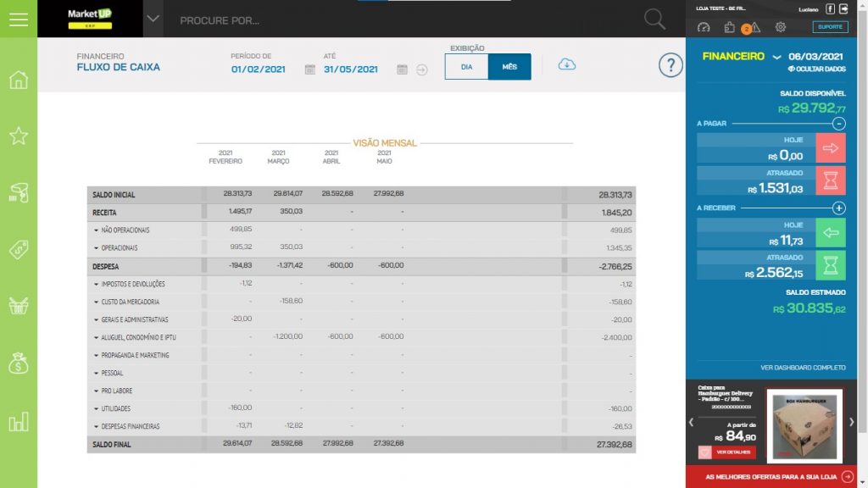Open calendar for Até date

(403, 69)
